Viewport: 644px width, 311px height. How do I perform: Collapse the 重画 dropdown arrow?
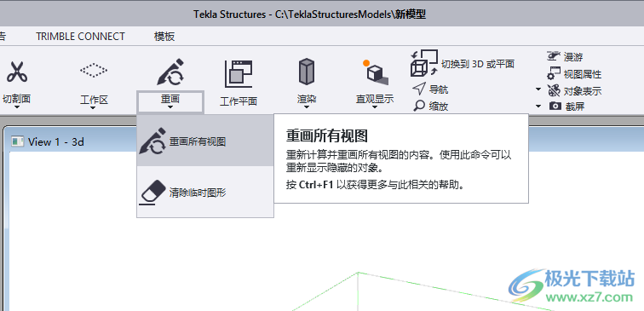[170, 107]
